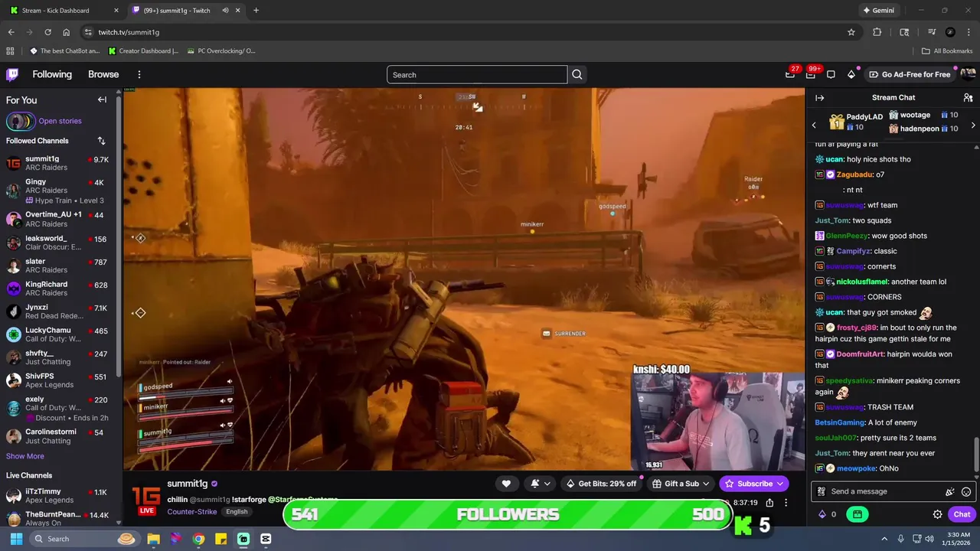
Task: Click the stream chat scrollbar
Action: (976, 455)
